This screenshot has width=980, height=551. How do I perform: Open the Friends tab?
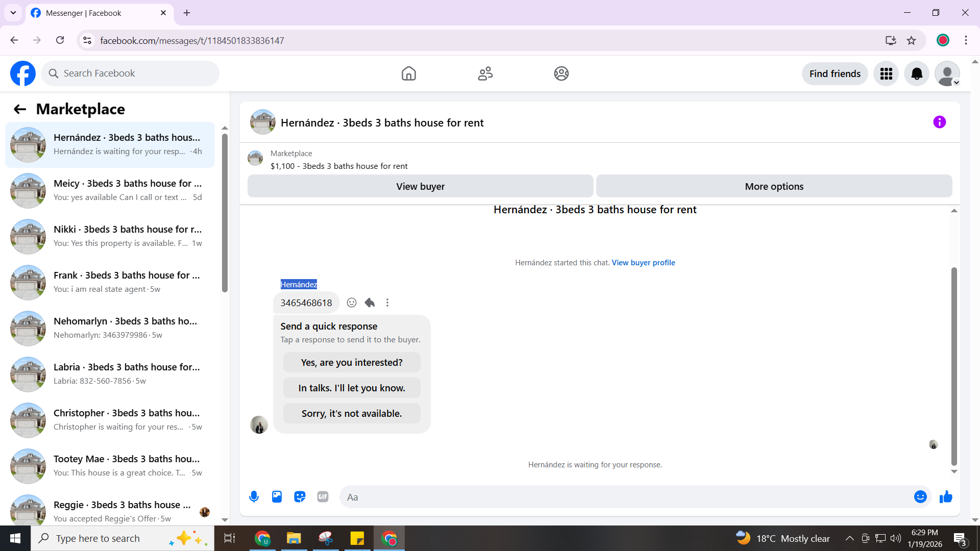(485, 74)
